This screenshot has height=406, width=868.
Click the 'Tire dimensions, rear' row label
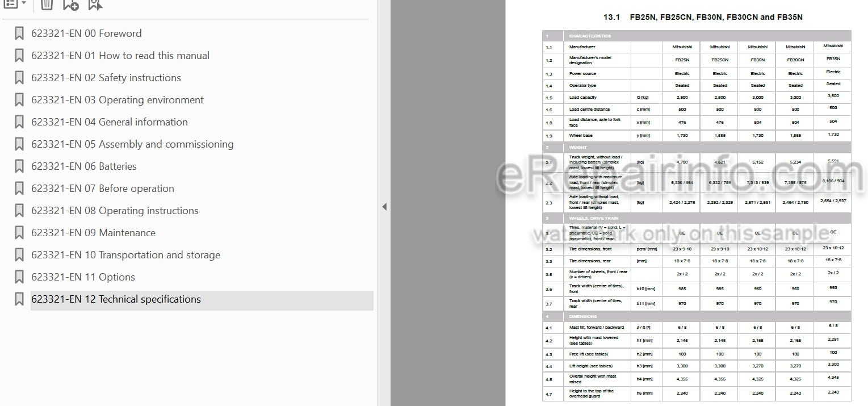(x=590, y=261)
